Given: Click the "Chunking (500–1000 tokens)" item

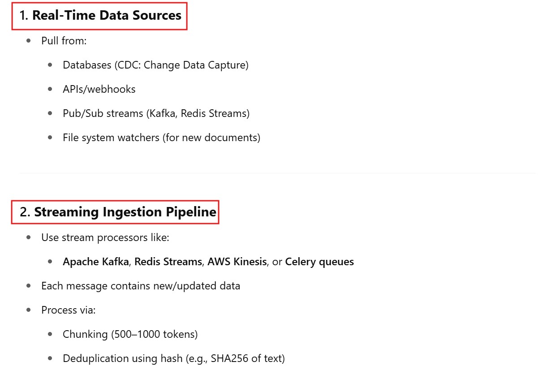Looking at the screenshot, I should click(x=130, y=334).
